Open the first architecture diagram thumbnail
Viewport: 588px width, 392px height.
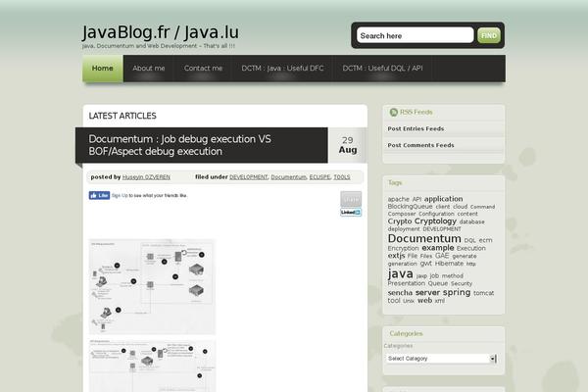tap(152, 286)
